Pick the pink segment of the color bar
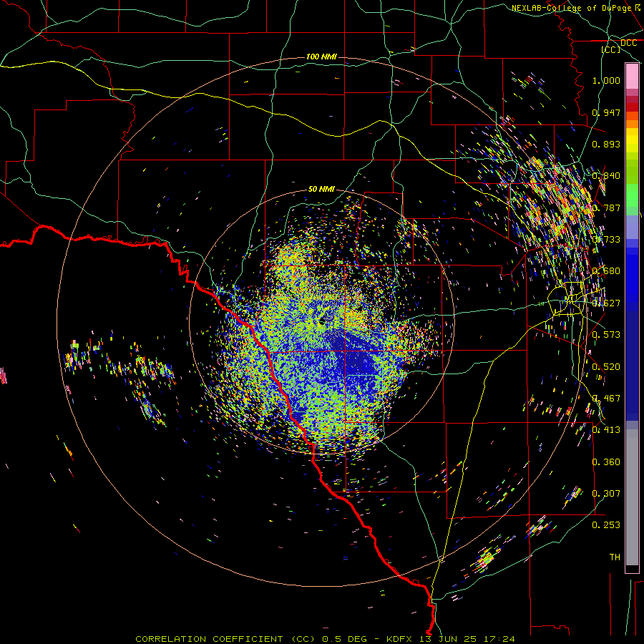Image resolution: width=644 pixels, height=644 pixels. click(x=632, y=77)
